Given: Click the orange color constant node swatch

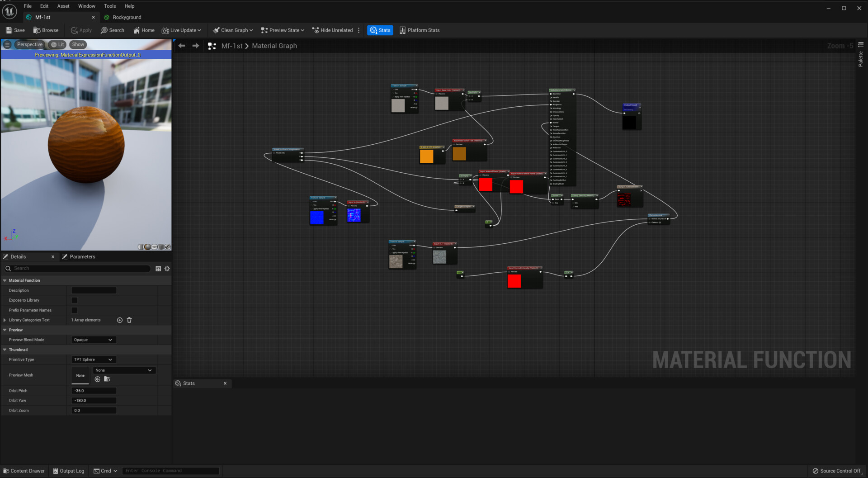Looking at the screenshot, I should 426,156.
